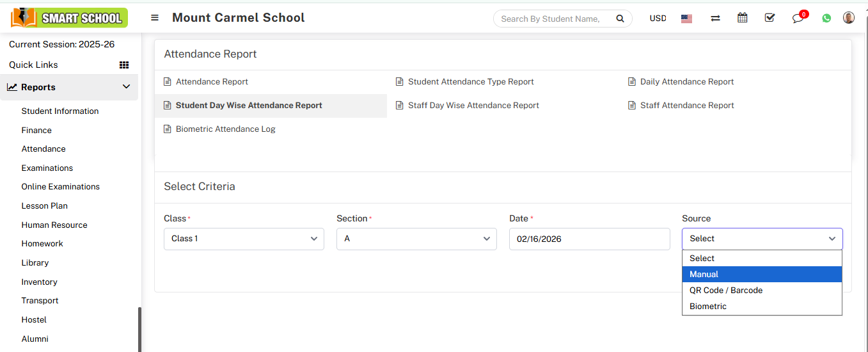
Task: Open the calendar icon in header
Action: click(742, 18)
